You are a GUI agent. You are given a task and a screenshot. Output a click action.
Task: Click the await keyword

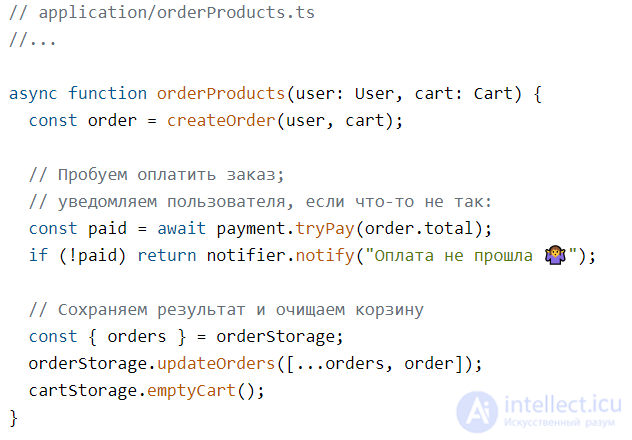pyautogui.click(x=181, y=228)
